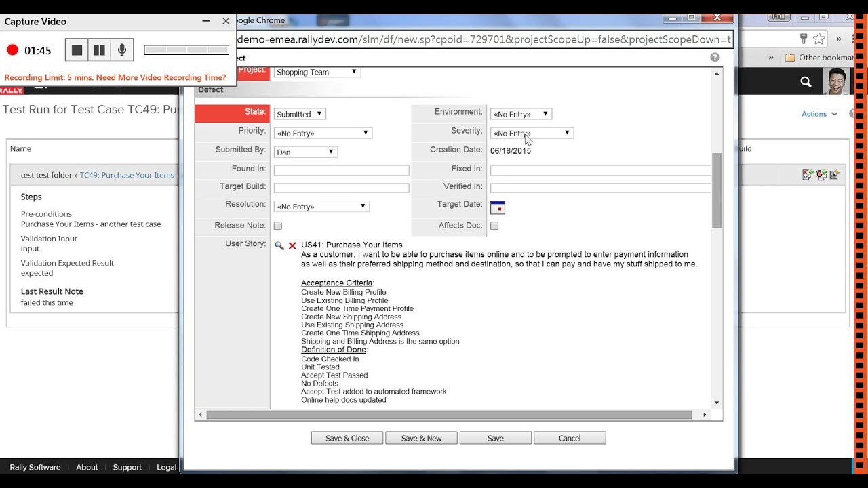Click the edit pencil icon in row

click(x=835, y=175)
